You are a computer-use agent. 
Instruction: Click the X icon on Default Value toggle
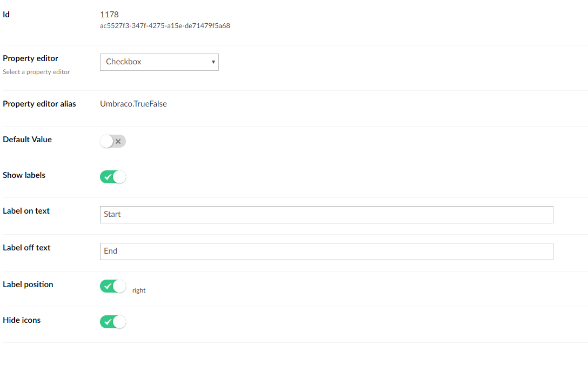[118, 141]
